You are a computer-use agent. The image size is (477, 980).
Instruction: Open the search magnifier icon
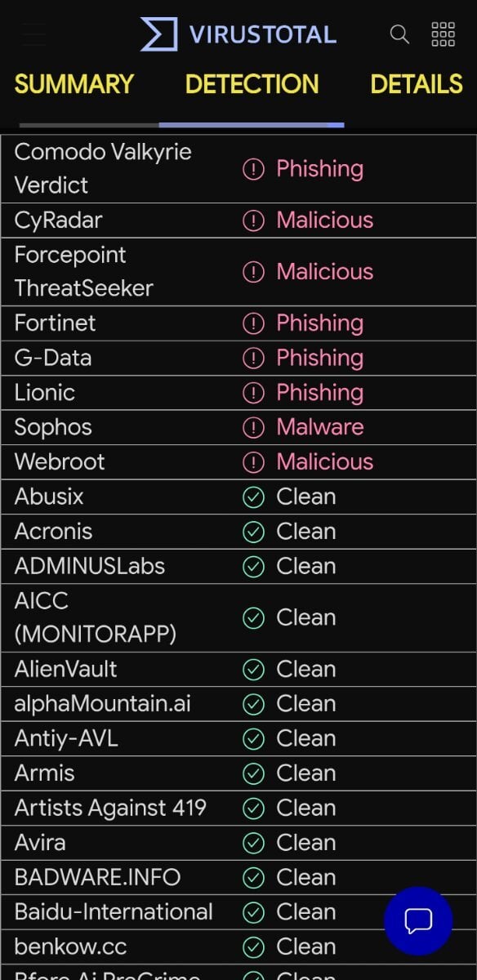click(399, 34)
